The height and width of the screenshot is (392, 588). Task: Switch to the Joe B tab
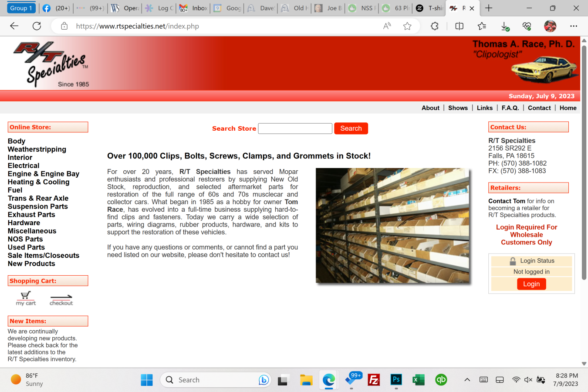click(x=328, y=8)
